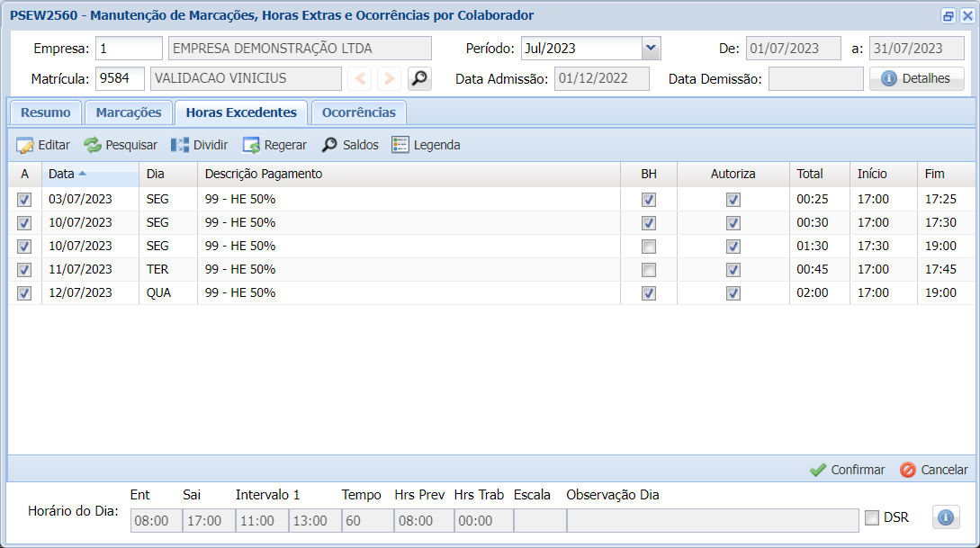Image resolution: width=980 pixels, height=548 pixels.
Task: Show the Legenda list icon
Action: (x=400, y=145)
